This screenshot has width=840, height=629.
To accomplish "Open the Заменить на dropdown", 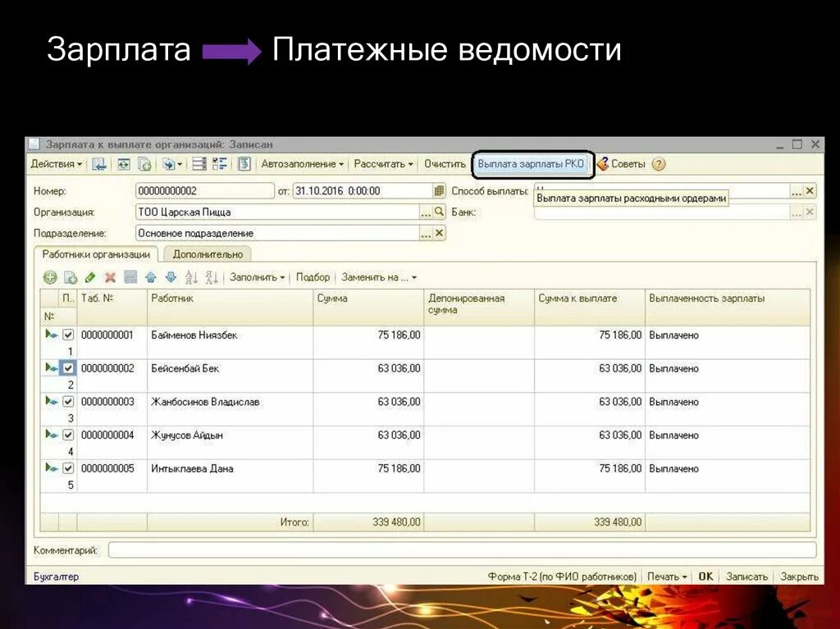I will [x=379, y=277].
